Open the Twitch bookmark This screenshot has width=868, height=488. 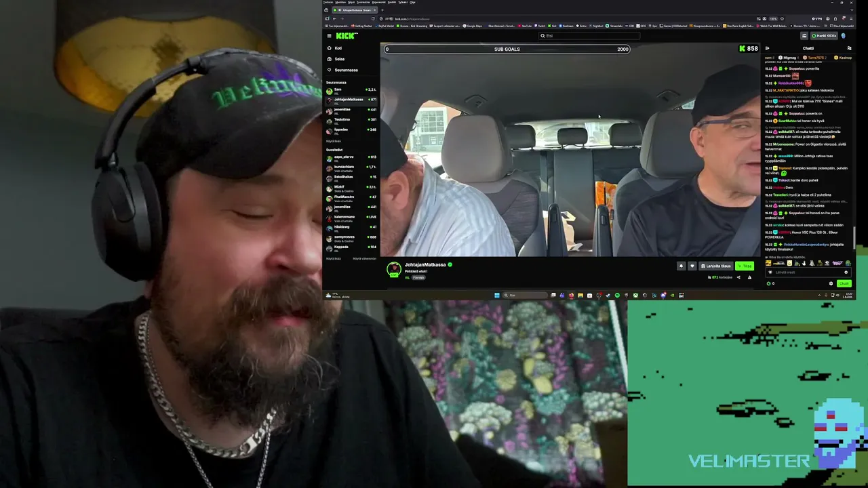(x=540, y=26)
